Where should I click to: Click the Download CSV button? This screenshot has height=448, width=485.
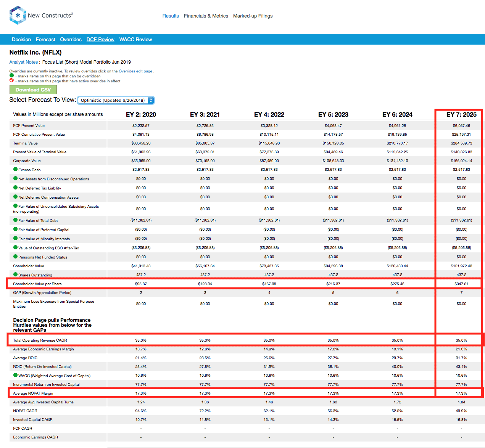33,90
